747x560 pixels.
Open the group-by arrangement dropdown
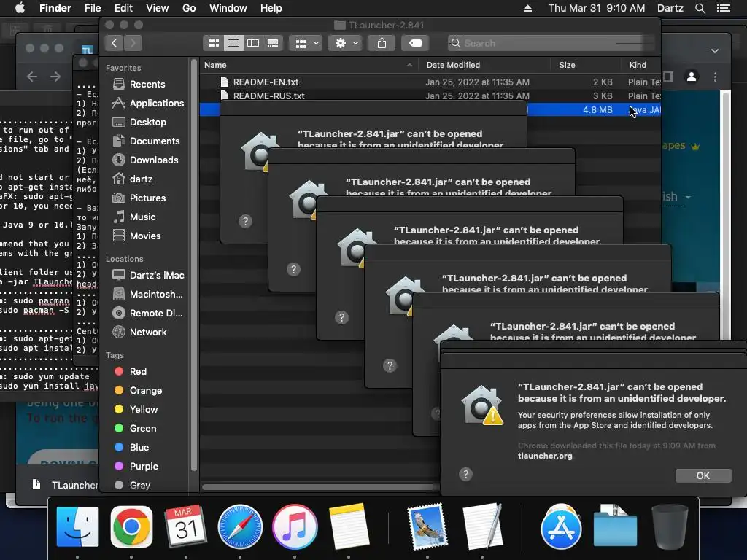tap(306, 43)
